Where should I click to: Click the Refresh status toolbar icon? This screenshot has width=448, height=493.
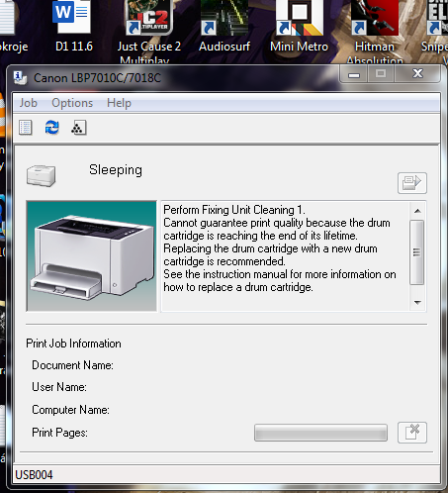point(52,128)
